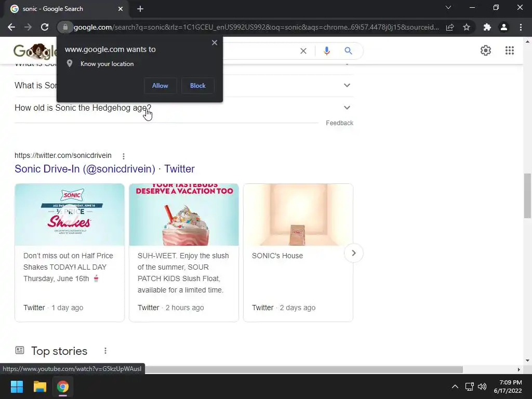Click the Chrome taskbar icon
This screenshot has height=399, width=532.
pos(63,387)
